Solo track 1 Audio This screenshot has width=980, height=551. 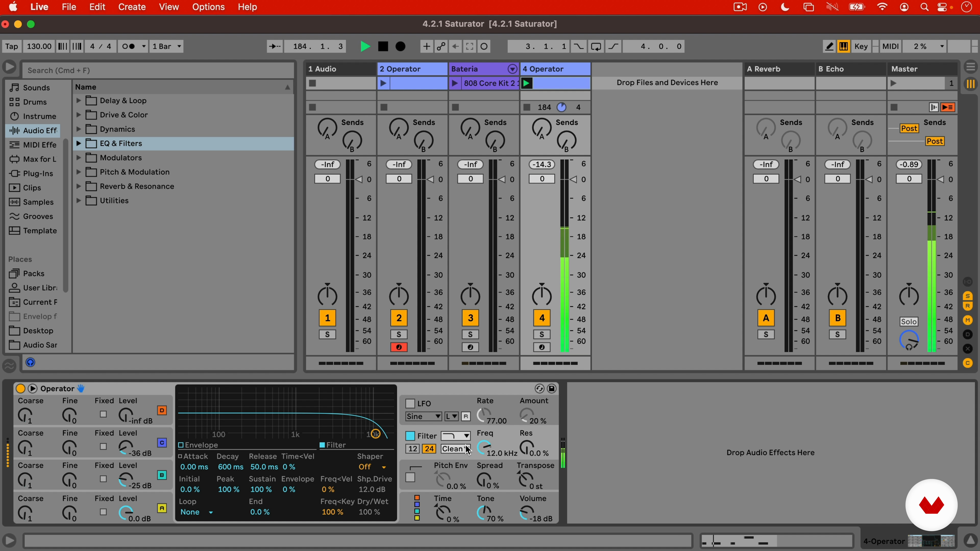coord(327,335)
